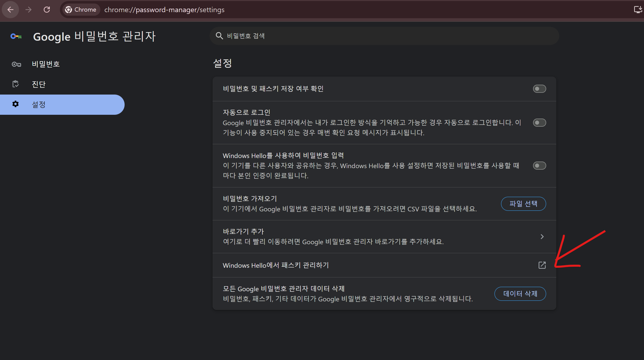Image resolution: width=644 pixels, height=360 pixels.
Task: Enable the Windows Hello password entry (Windows Hello를 사용하여 비밀번호 입력) toggle
Action: tap(539, 166)
